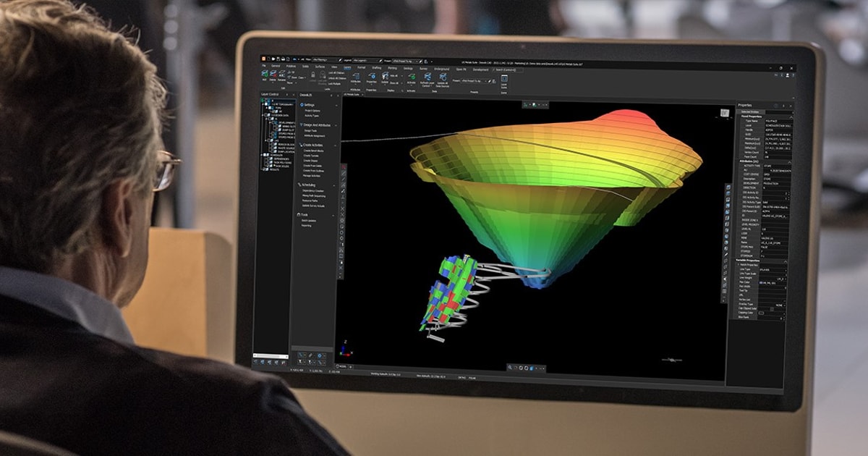868x456 pixels.
Task: Toggle visibility checkbox of TASK SOLIDS layer
Action: click(x=271, y=166)
